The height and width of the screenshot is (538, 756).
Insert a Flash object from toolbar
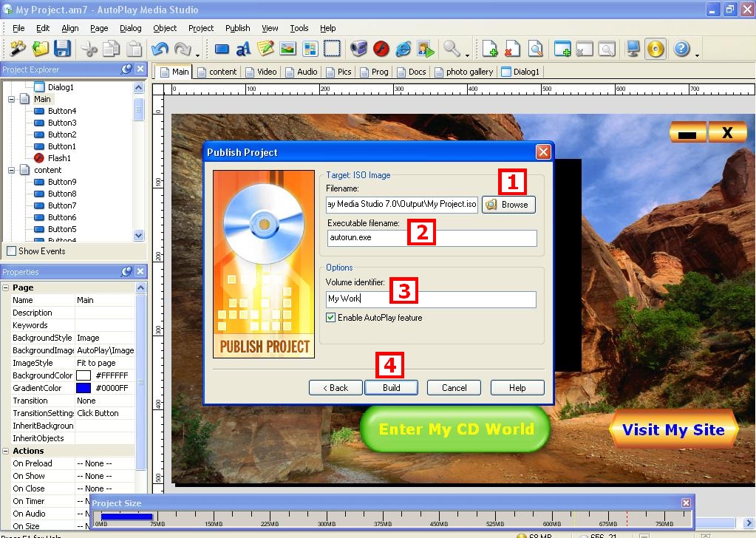(381, 50)
